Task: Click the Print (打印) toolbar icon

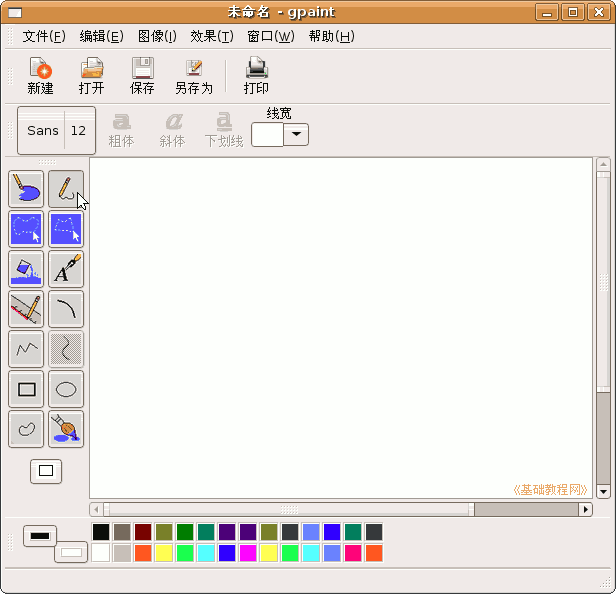Action: click(256, 76)
